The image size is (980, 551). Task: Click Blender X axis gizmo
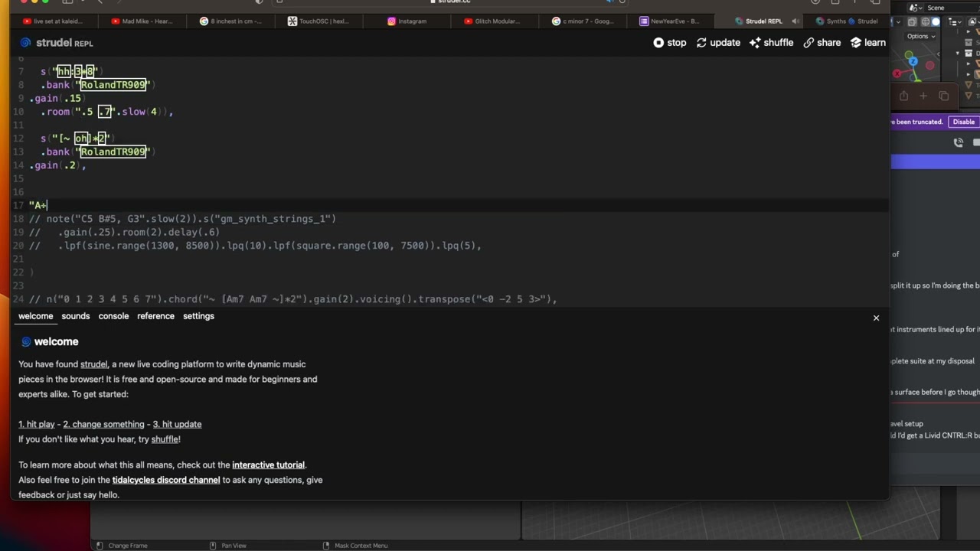click(897, 73)
